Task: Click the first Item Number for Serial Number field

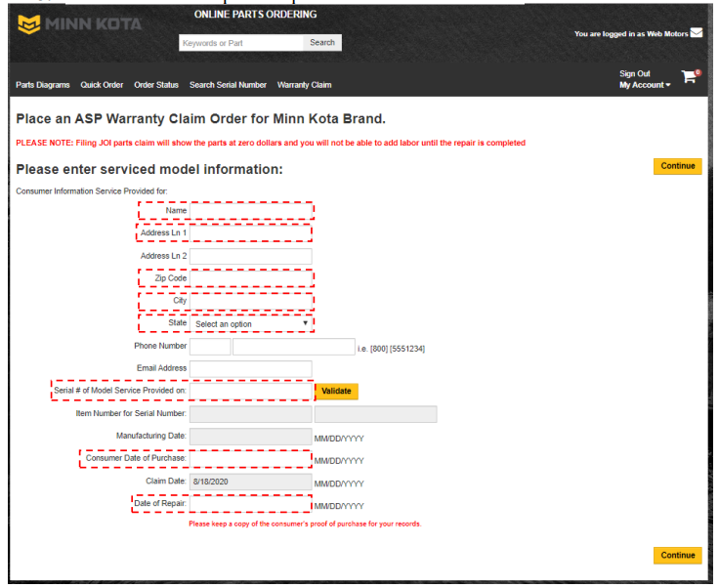Action: point(251,414)
